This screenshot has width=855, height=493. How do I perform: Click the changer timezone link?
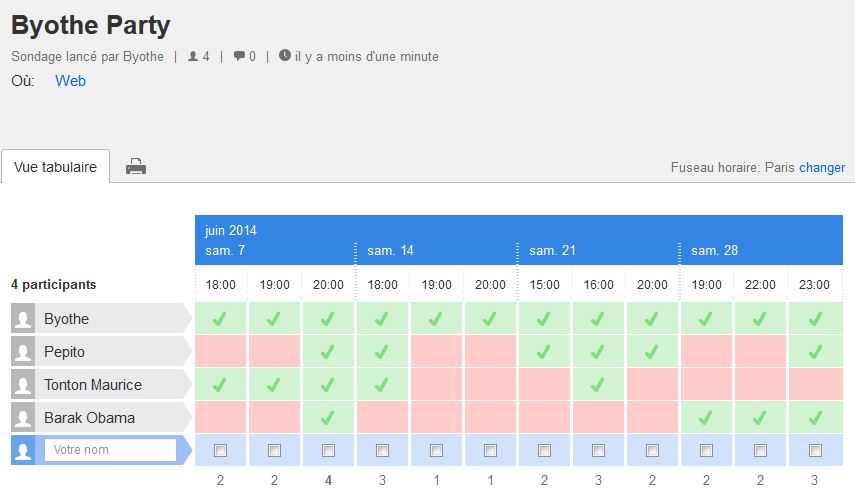coord(822,167)
